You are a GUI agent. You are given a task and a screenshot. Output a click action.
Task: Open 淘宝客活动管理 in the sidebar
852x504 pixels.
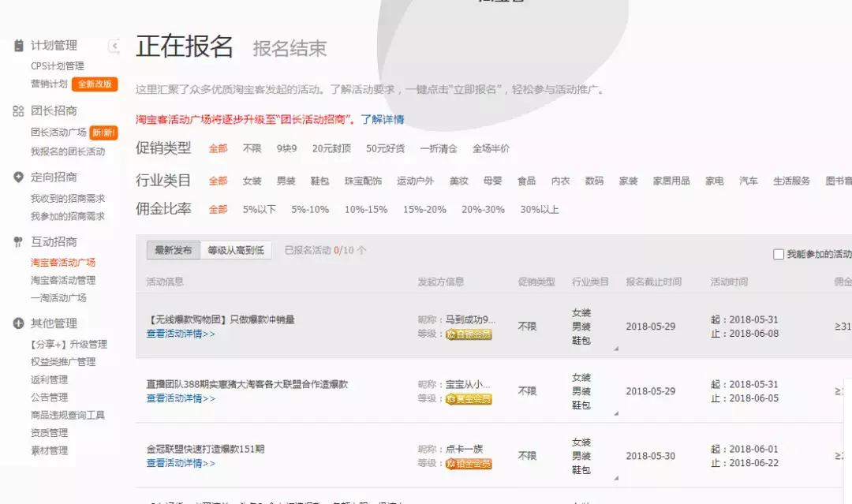63,278
